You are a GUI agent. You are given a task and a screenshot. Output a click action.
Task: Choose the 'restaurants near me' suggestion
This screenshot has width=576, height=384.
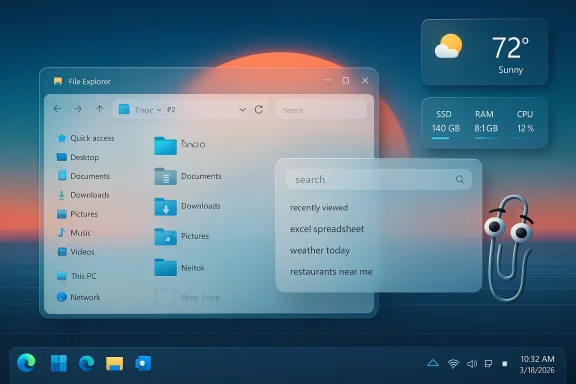coord(331,272)
